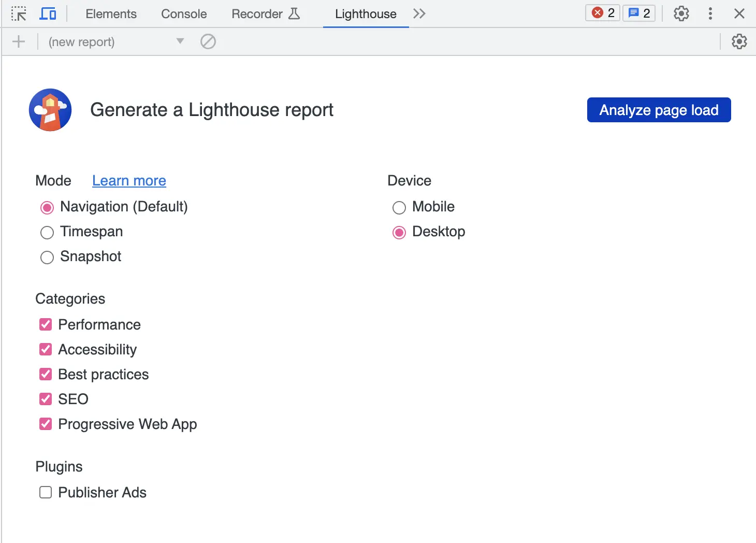Add a new Lighthouse report
Screen dimensions: 756x543
pyautogui.click(x=19, y=41)
